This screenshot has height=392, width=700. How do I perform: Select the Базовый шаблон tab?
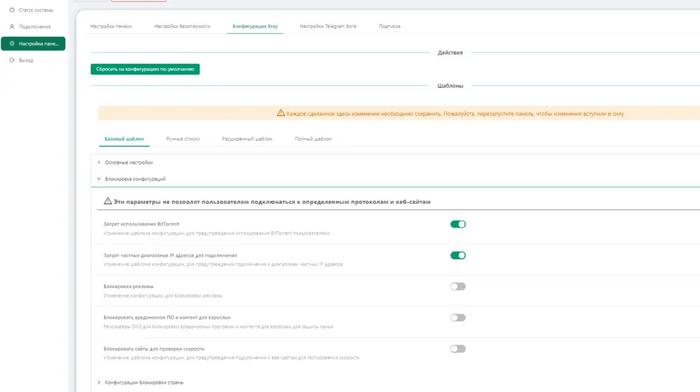124,139
